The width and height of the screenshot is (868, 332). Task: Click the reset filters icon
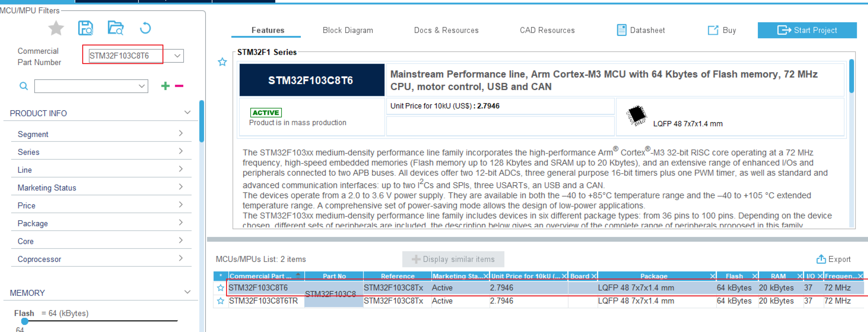pyautogui.click(x=145, y=28)
